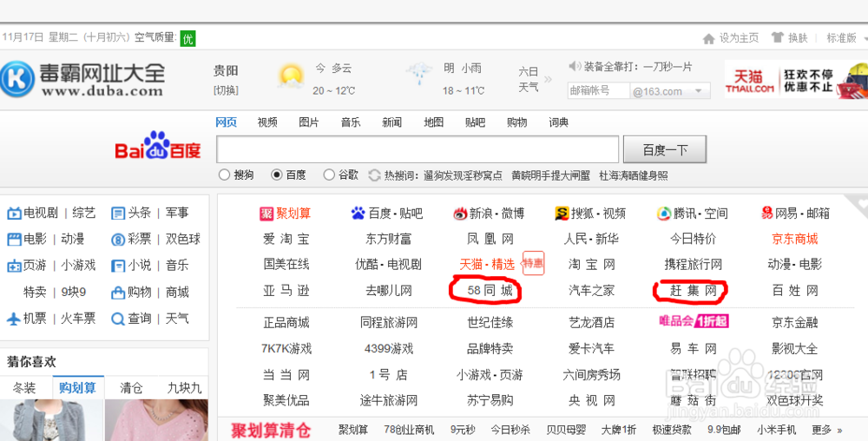This screenshot has height=441, width=868.
Task: Click the 设为主页 link
Action: point(739,38)
